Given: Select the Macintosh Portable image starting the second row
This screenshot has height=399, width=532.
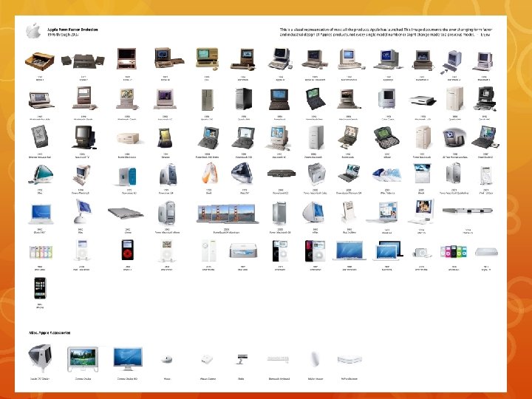Looking at the screenshot, I should point(41,100).
